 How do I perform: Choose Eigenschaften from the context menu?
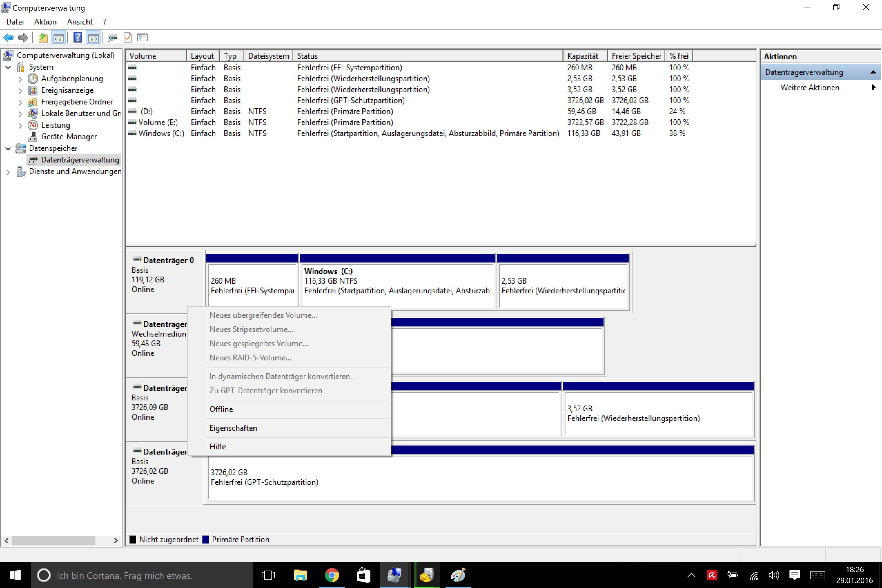pos(233,428)
